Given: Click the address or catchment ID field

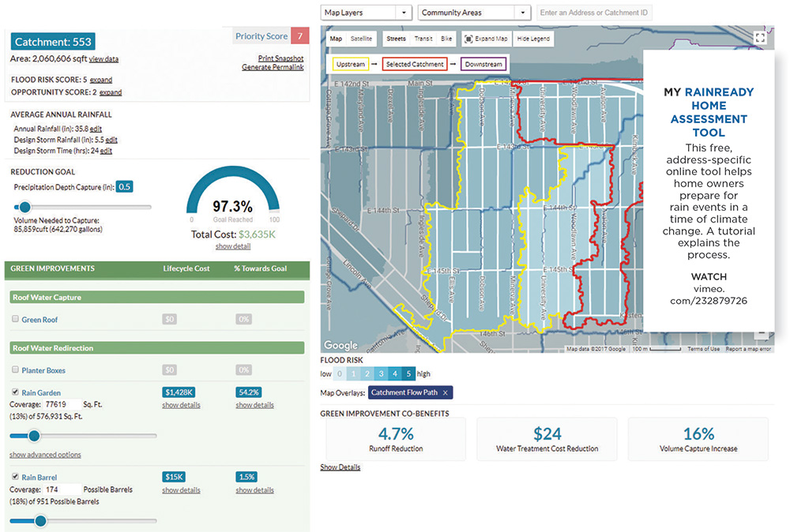Looking at the screenshot, I should coord(594,13).
